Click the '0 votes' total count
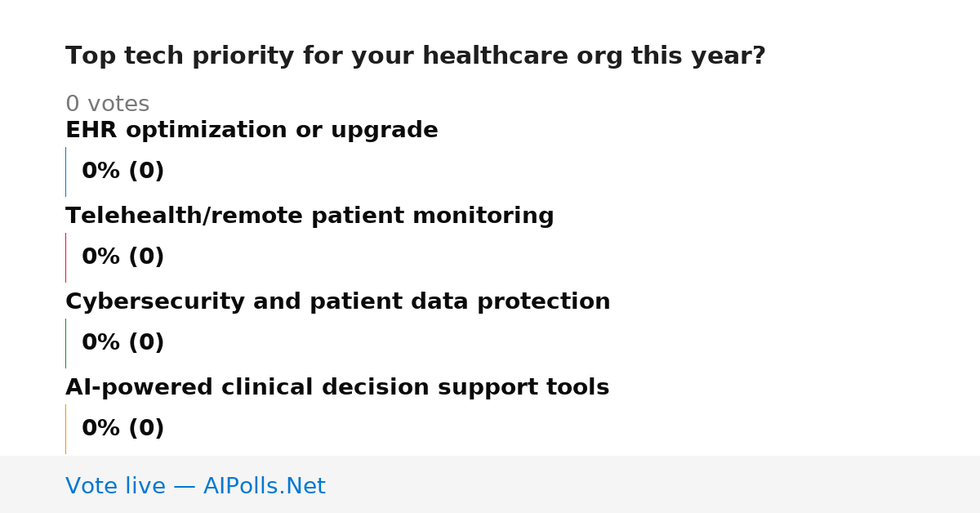The height and width of the screenshot is (513, 980). coord(107,105)
